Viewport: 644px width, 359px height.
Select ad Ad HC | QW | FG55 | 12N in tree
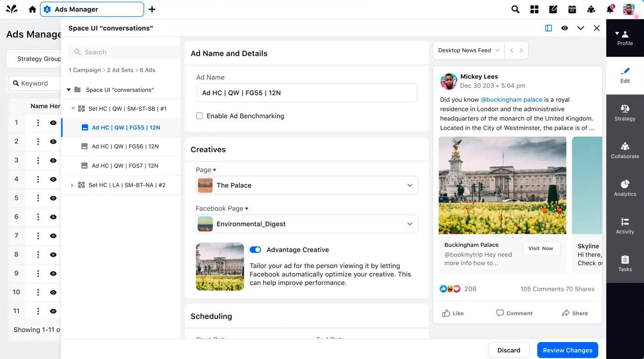pyautogui.click(x=121, y=128)
